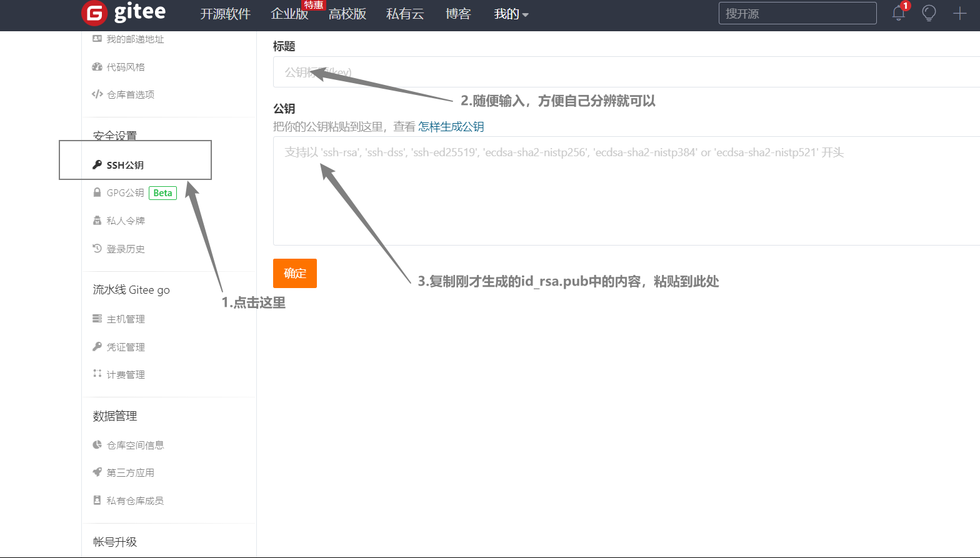
Task: Open 我的邮递地址 settings
Action: tap(135, 39)
